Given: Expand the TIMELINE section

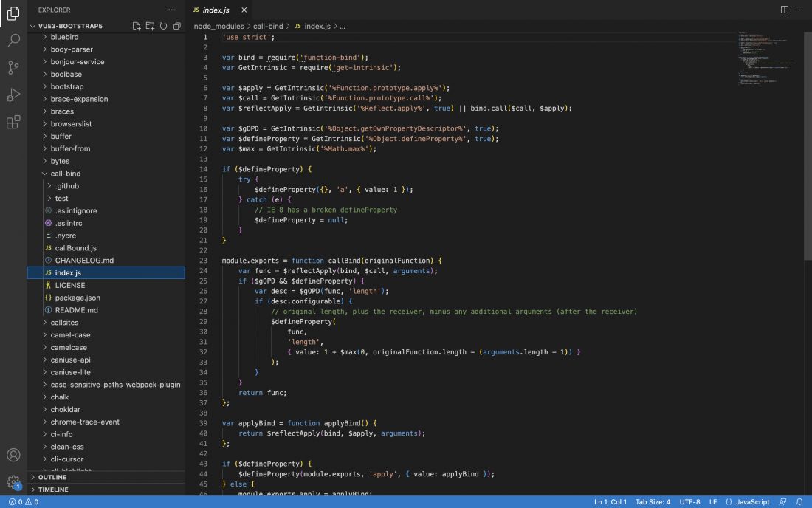Looking at the screenshot, I should pyautogui.click(x=106, y=490).
